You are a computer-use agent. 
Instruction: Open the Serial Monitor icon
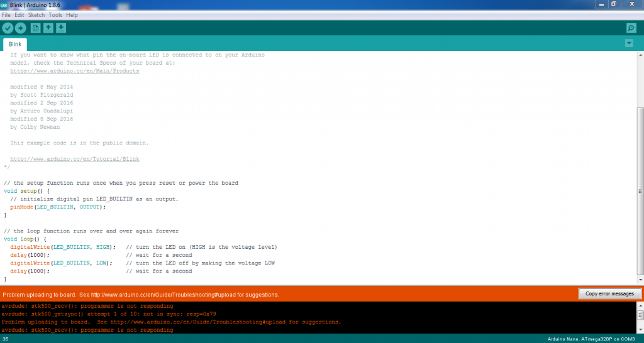pyautogui.click(x=631, y=28)
